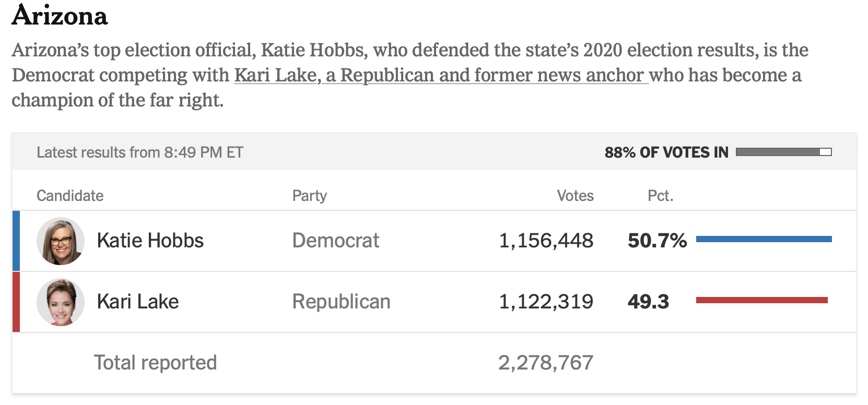
Task: Click the Republican party label
Action: click(x=341, y=302)
